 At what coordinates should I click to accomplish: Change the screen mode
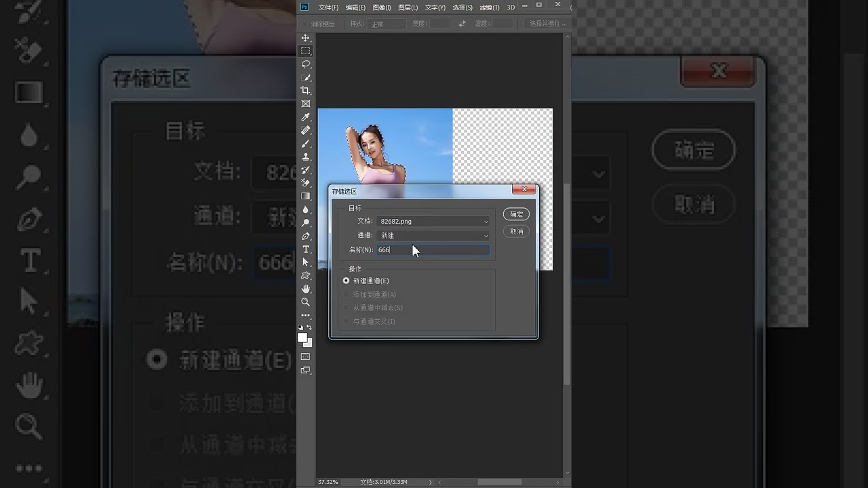pyautogui.click(x=306, y=370)
